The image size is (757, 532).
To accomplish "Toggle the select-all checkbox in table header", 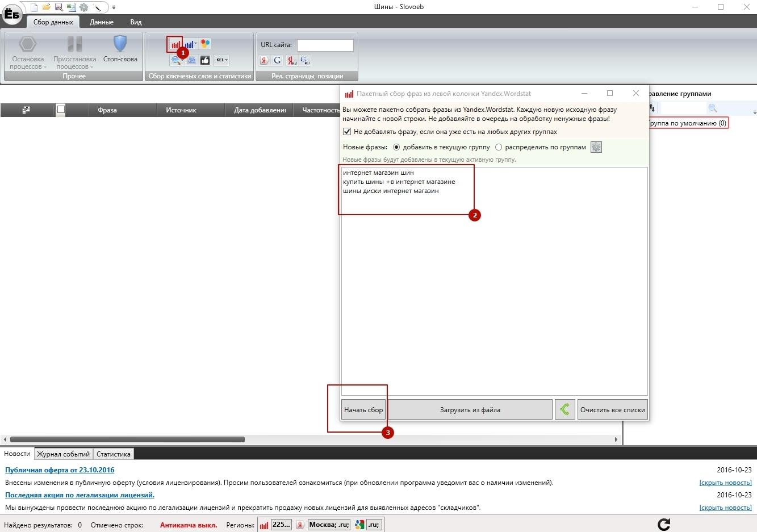I will click(x=61, y=110).
